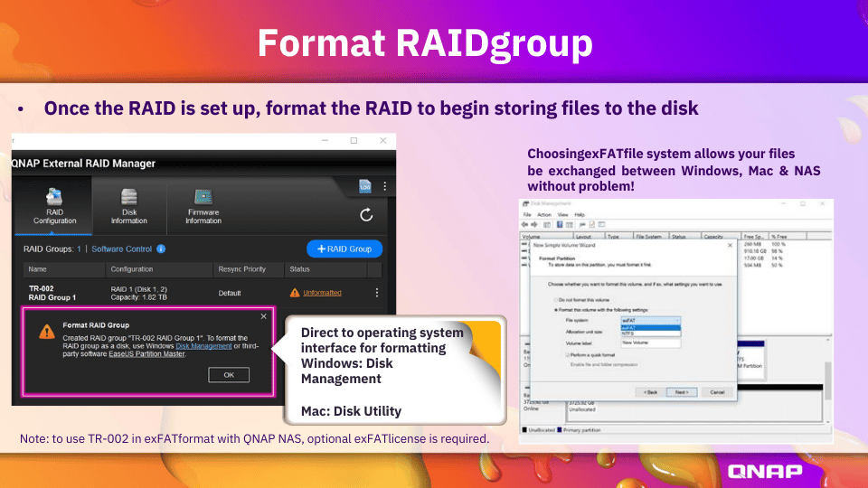Open the File system dropdown
The image size is (868, 488).
point(650,320)
